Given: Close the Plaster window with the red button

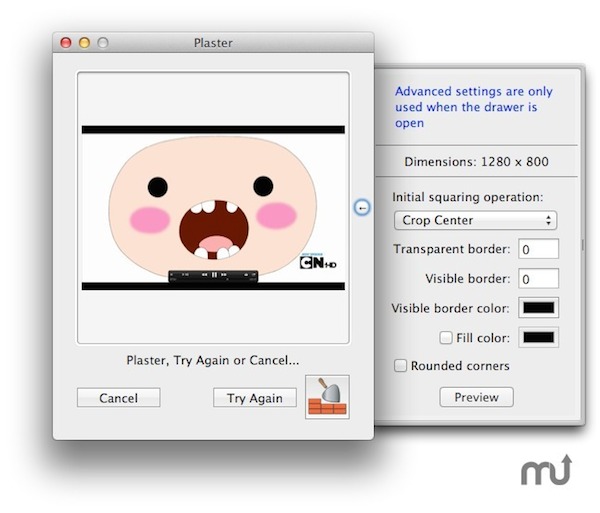Looking at the screenshot, I should [x=66, y=42].
